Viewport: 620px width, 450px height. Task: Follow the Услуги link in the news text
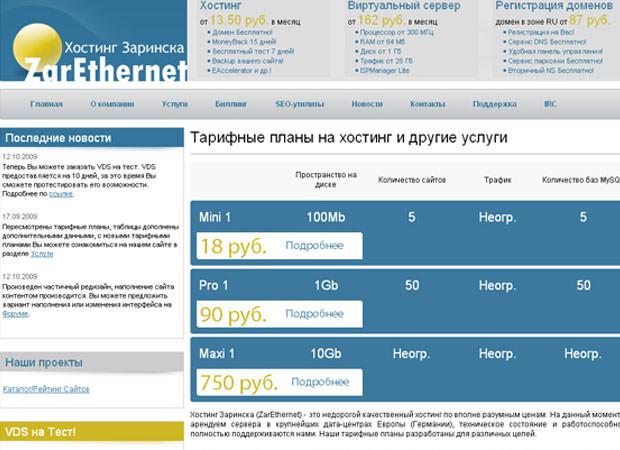tap(42, 253)
